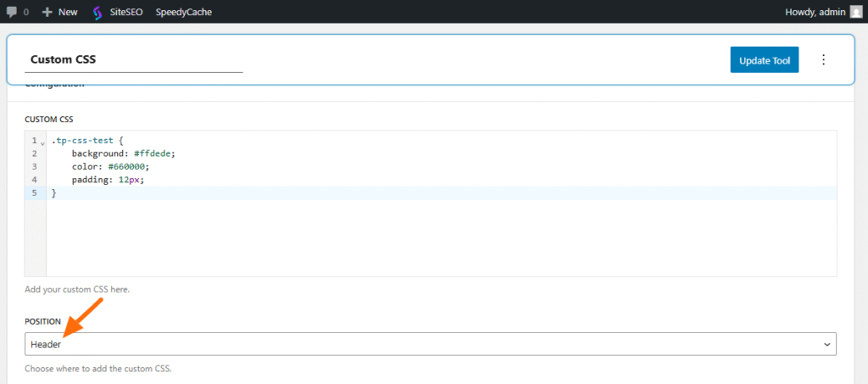
Task: Click line number 1 in the editor gutter
Action: 34,141
